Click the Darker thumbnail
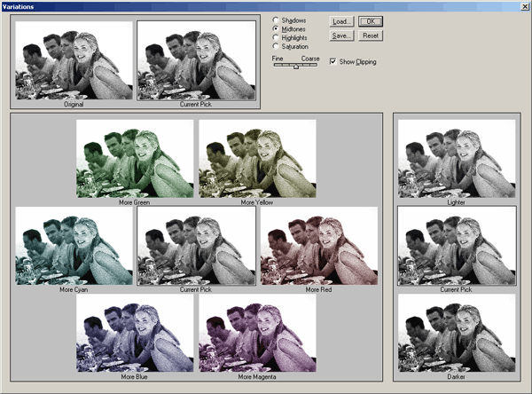The width and height of the screenshot is (532, 394). pos(456,333)
